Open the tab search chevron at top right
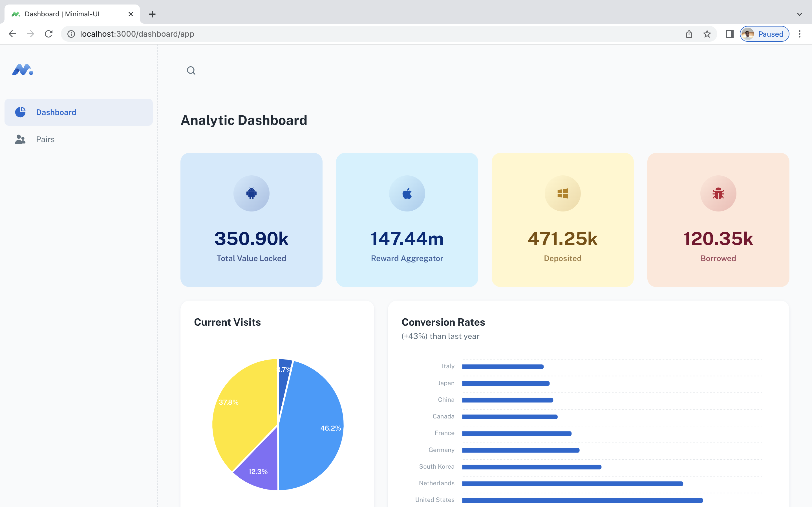 pos(799,14)
